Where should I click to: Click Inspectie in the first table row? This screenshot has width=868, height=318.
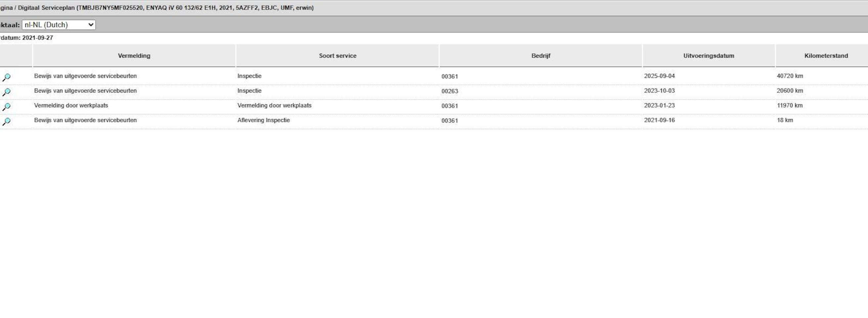pos(249,76)
